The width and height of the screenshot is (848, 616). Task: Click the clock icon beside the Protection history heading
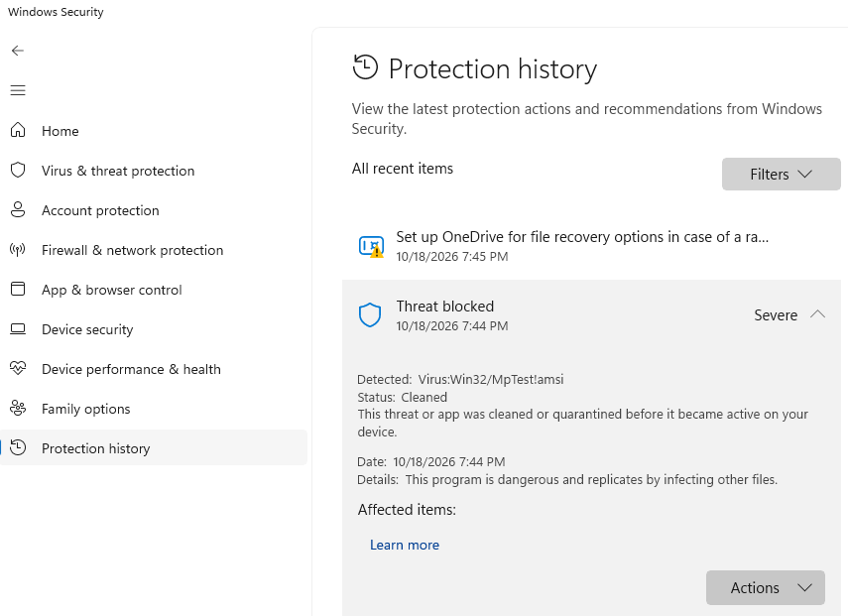click(x=365, y=67)
